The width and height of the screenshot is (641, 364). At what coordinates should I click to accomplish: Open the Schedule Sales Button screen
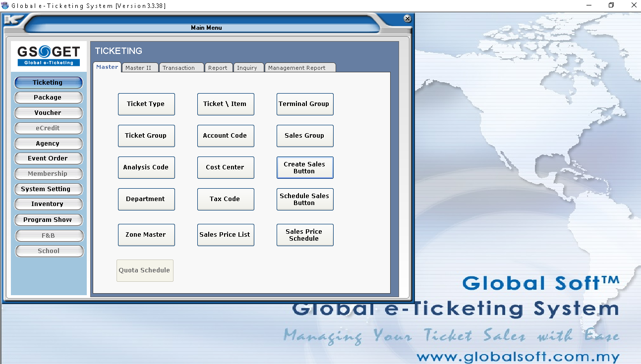(x=305, y=199)
